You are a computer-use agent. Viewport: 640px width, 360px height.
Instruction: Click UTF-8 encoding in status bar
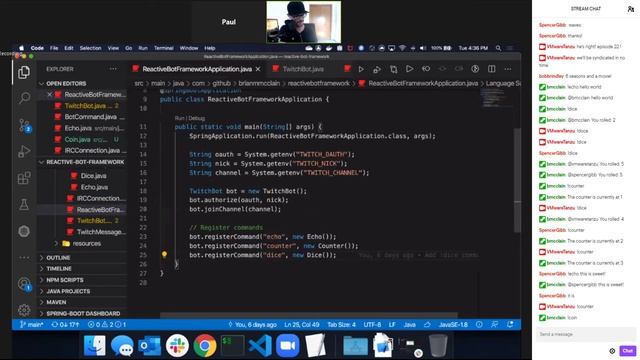[x=372, y=325]
